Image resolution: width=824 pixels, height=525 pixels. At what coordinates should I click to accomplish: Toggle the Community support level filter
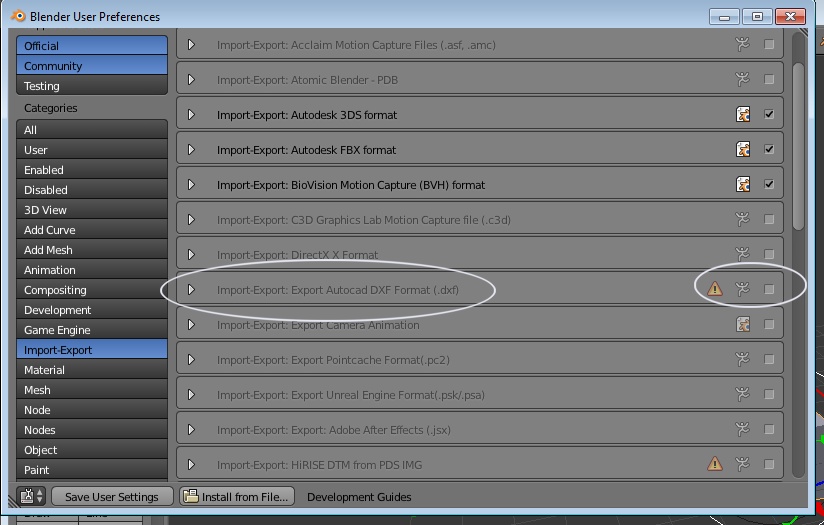tap(92, 65)
